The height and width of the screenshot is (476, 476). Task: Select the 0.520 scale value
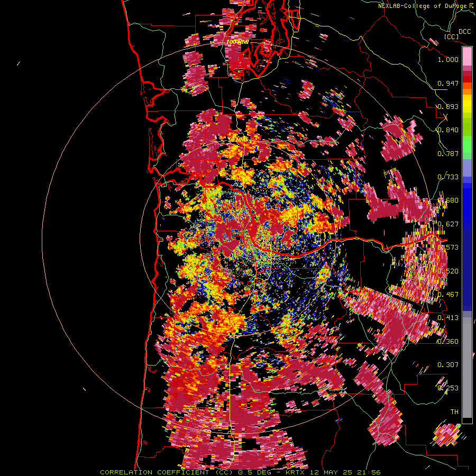[448, 271]
